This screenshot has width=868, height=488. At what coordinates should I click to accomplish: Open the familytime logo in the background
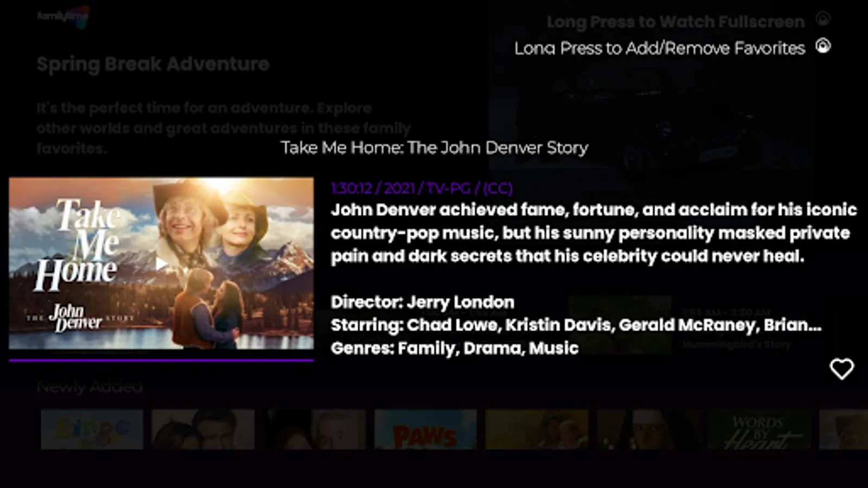(63, 16)
